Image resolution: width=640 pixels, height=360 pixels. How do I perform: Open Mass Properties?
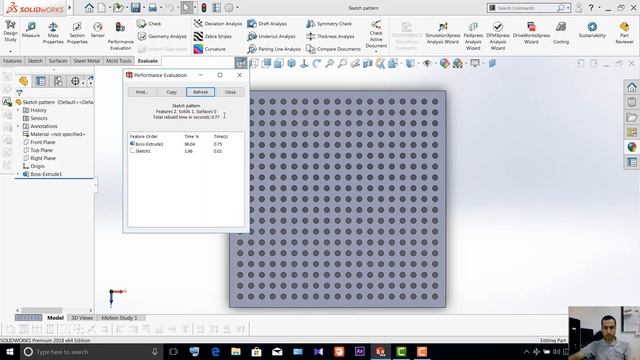(53, 33)
